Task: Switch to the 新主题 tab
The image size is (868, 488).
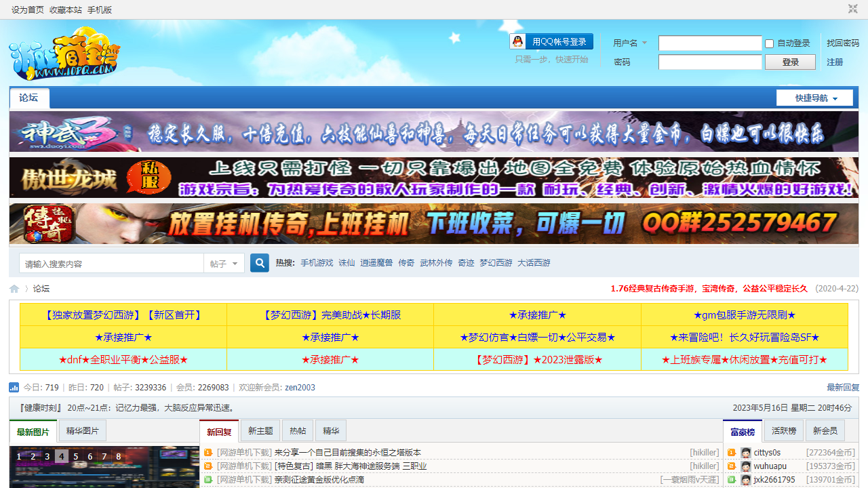Action: (260, 431)
